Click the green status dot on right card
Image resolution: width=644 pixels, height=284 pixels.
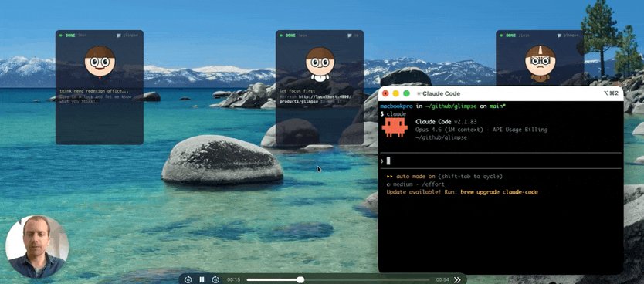501,35
